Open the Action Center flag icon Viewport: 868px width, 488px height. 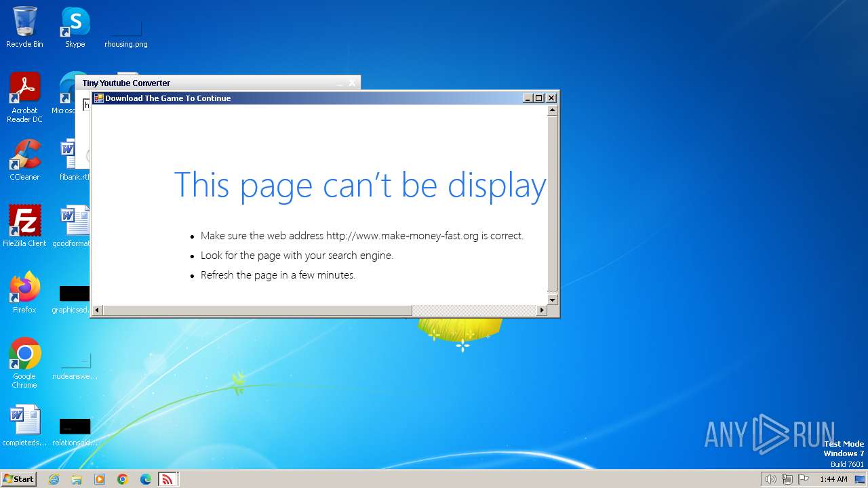click(804, 479)
